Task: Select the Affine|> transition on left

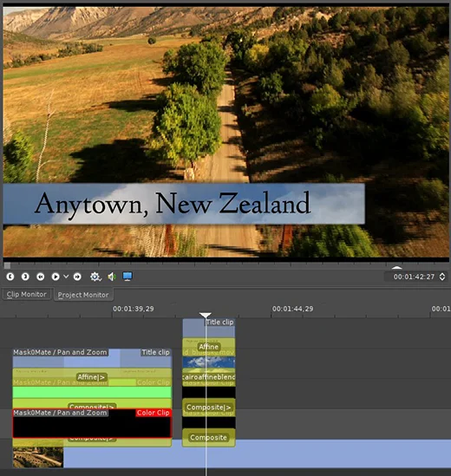Action: pos(91,377)
